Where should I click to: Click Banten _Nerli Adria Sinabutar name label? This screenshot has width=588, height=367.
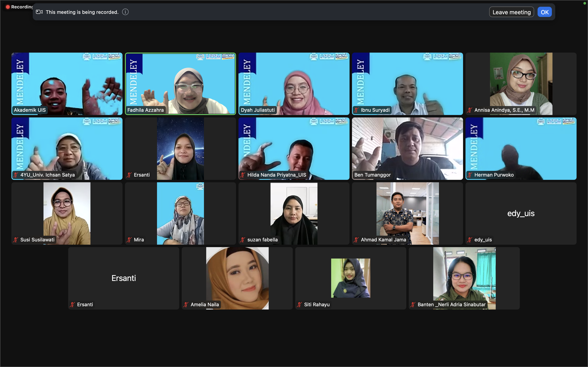click(x=451, y=304)
